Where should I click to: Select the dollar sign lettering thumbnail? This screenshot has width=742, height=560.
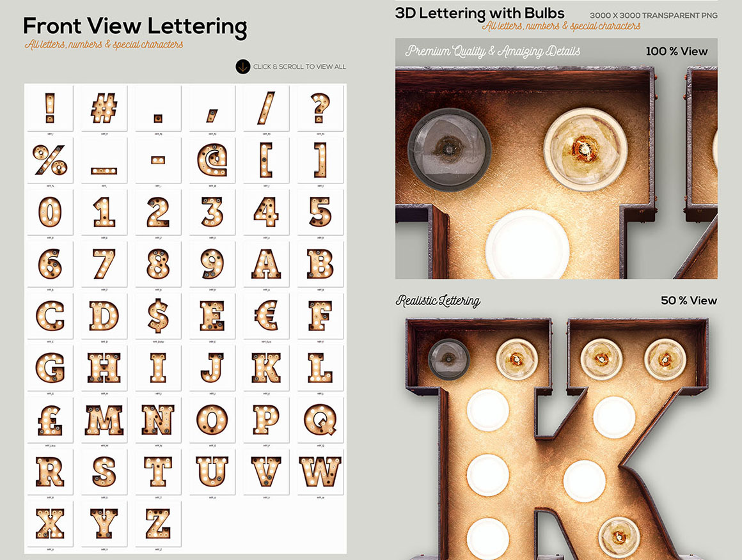click(158, 315)
